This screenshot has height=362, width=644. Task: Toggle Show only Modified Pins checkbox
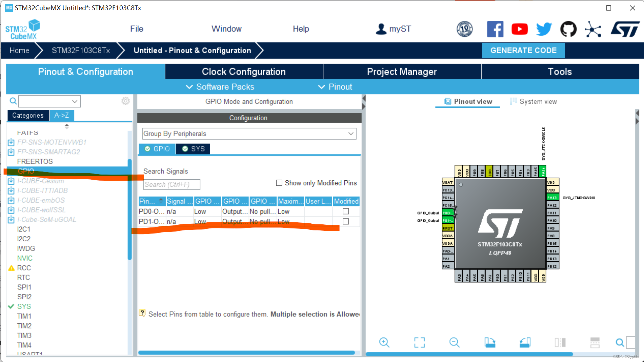click(279, 183)
